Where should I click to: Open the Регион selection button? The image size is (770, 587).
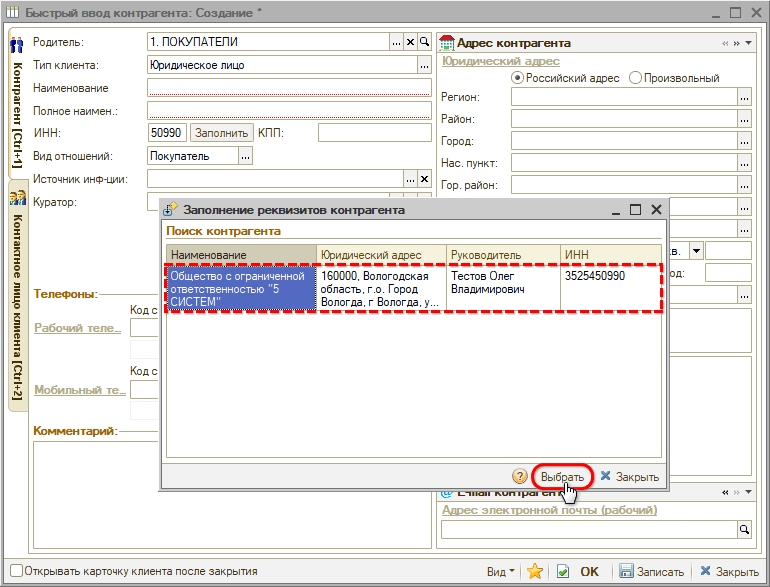743,97
